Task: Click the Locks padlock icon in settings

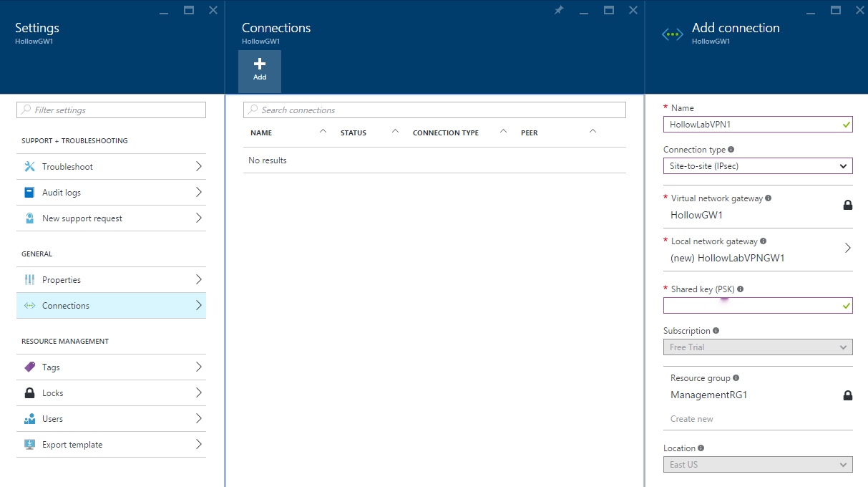Action: (29, 392)
